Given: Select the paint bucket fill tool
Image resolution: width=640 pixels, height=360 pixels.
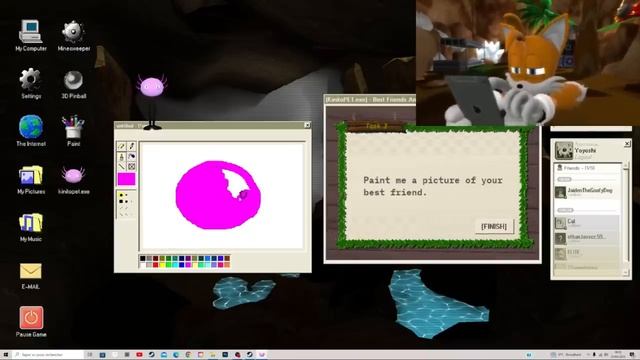Looking at the screenshot, I should pyautogui.click(x=131, y=156).
